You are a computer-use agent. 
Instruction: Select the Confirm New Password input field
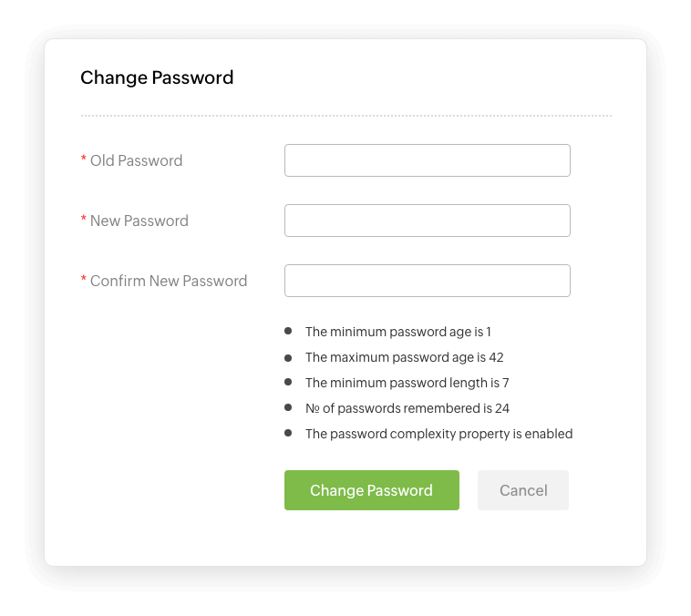[427, 281]
